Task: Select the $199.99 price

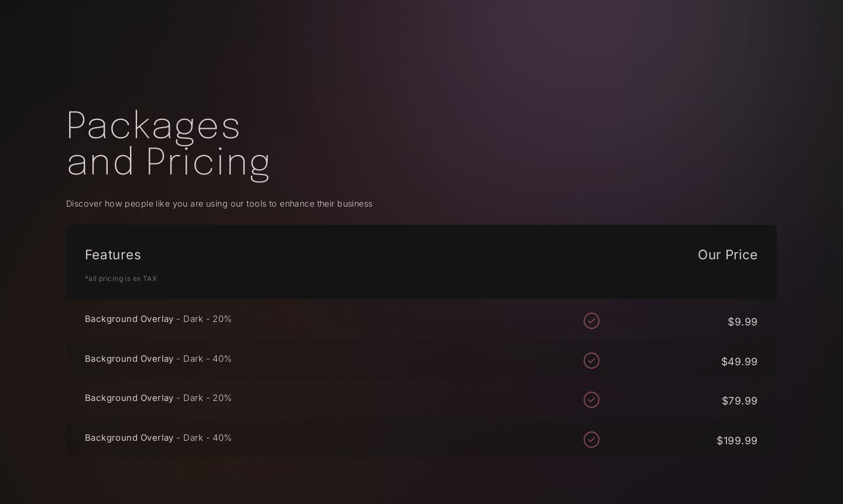Action: coord(736,441)
